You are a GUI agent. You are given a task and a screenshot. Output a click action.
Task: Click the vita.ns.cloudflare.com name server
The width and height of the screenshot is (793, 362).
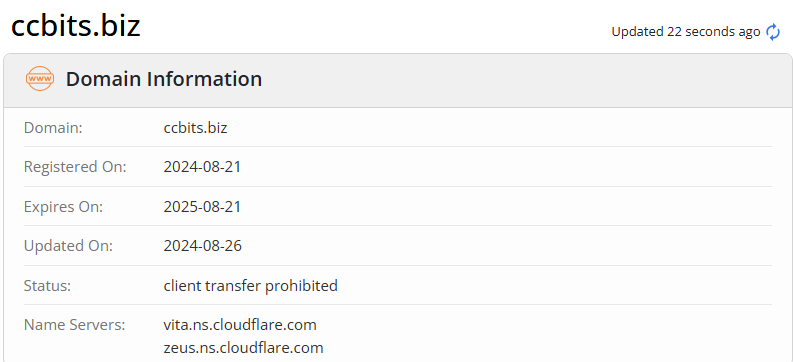[x=240, y=325]
